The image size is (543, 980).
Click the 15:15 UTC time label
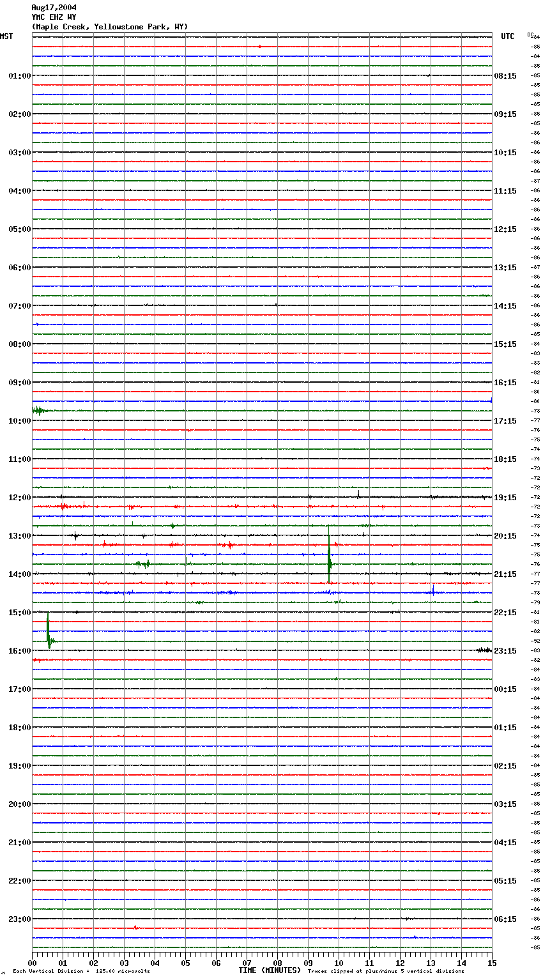505,344
